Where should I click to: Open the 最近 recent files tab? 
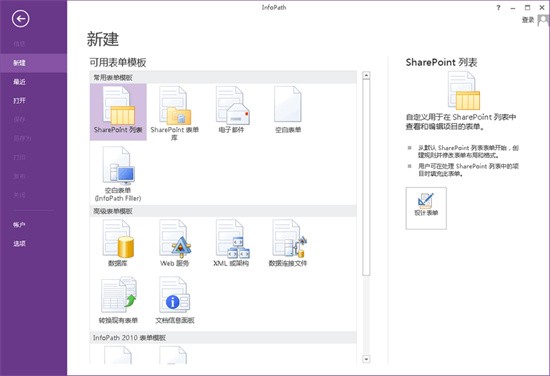[x=33, y=82]
